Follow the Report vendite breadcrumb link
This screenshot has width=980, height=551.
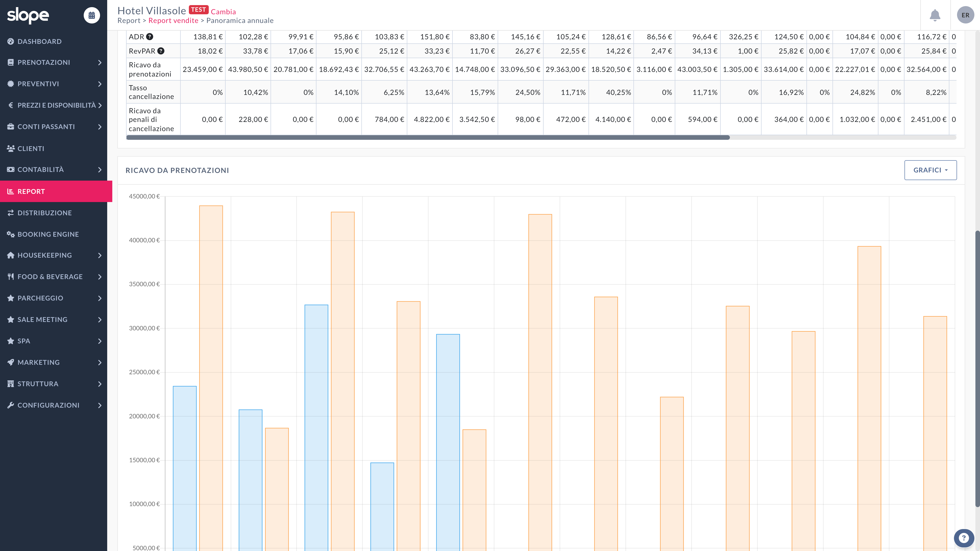[173, 20]
